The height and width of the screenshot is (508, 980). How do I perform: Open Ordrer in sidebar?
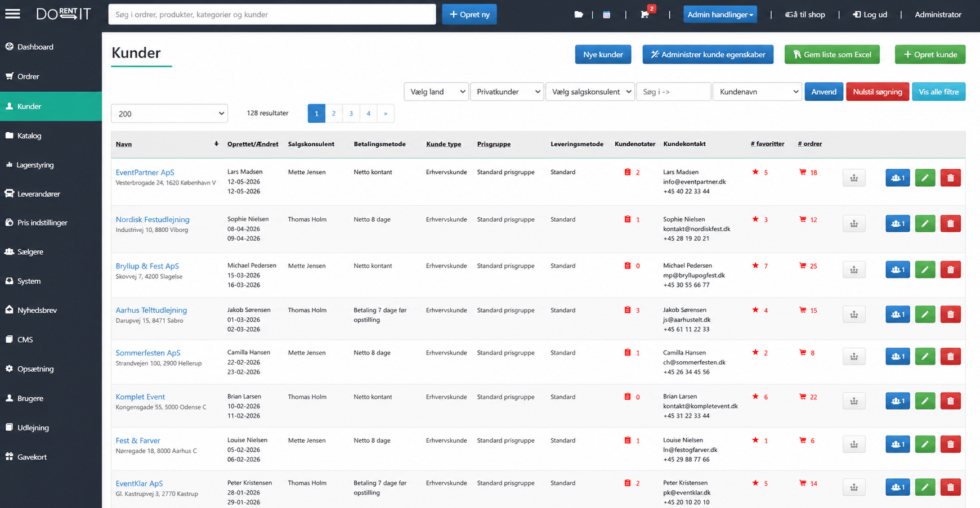(x=28, y=77)
